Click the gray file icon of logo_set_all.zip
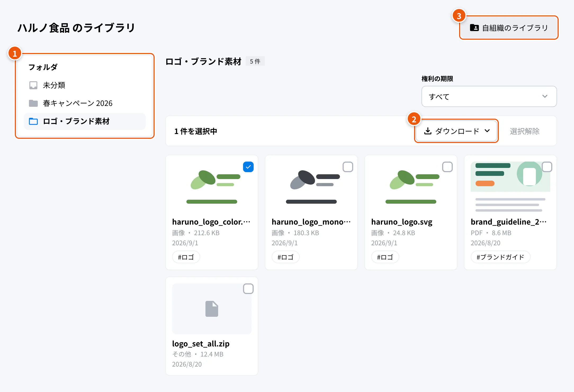 pyautogui.click(x=212, y=309)
